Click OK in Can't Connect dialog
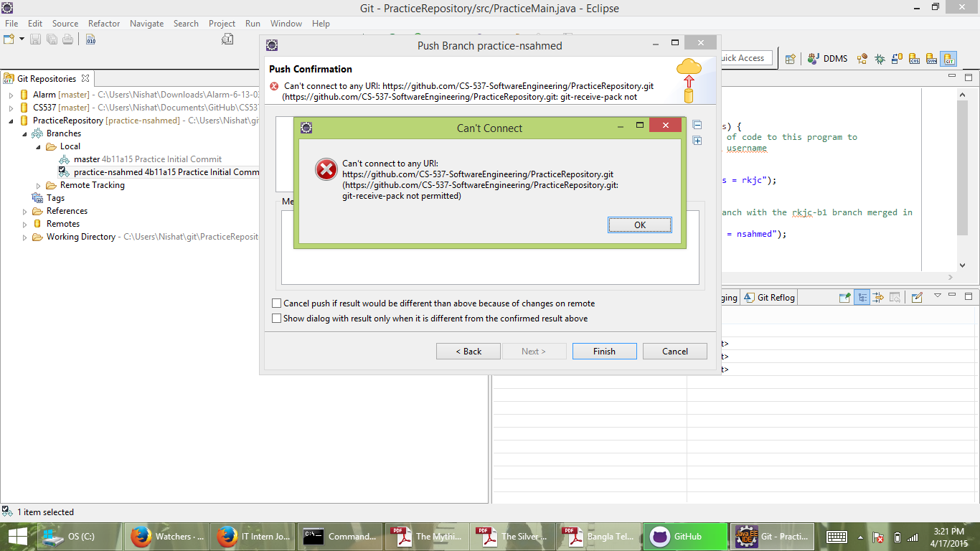Image resolution: width=980 pixels, height=551 pixels. [639, 225]
